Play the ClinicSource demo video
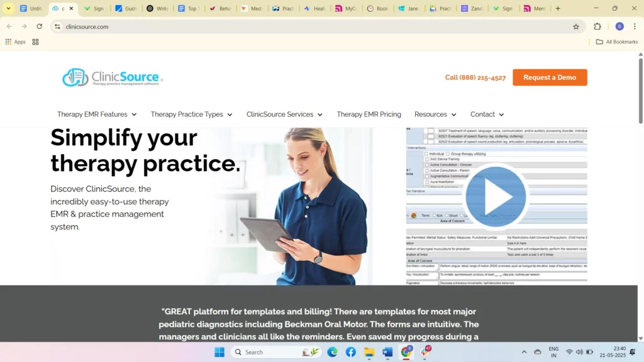Viewport: 644px width, 362px height. (x=496, y=196)
